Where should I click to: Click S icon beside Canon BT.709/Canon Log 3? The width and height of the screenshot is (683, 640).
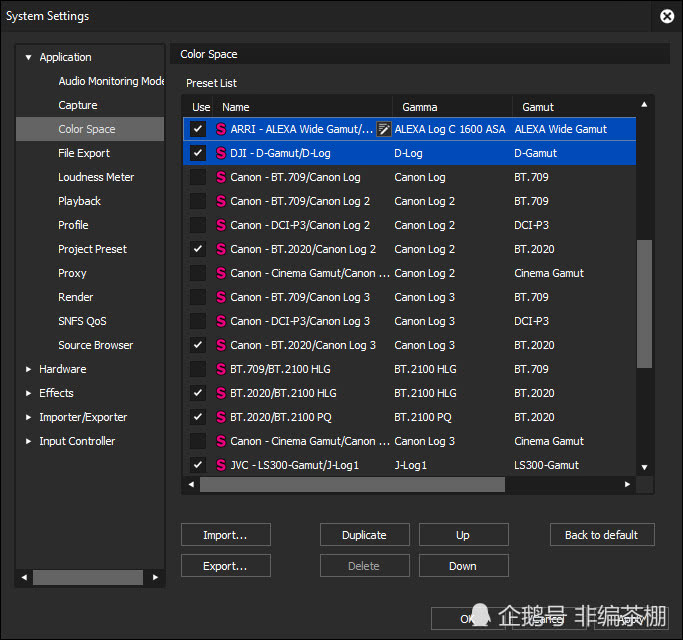pos(221,297)
